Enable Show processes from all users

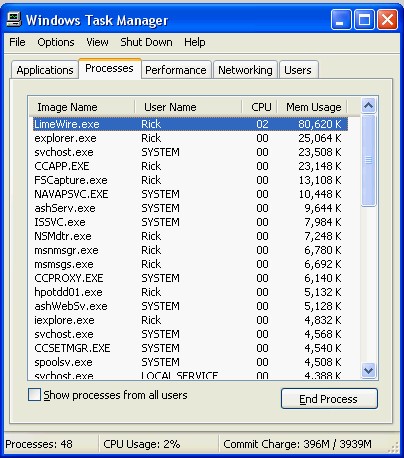coord(34,395)
